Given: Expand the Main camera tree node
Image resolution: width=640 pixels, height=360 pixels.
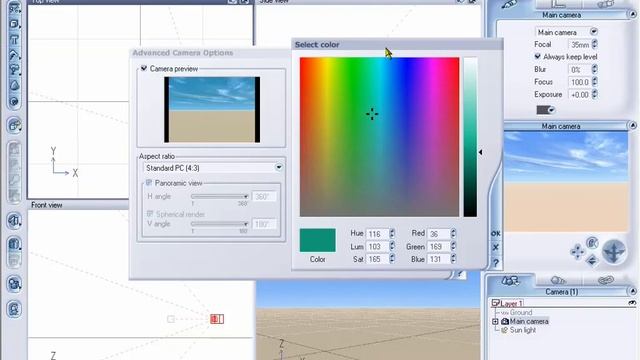Looking at the screenshot, I should pyautogui.click(x=496, y=322).
